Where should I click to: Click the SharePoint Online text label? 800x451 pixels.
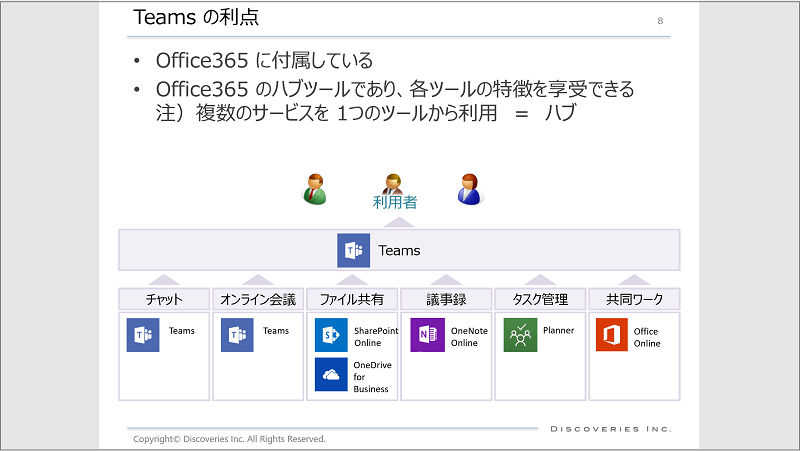tap(376, 337)
